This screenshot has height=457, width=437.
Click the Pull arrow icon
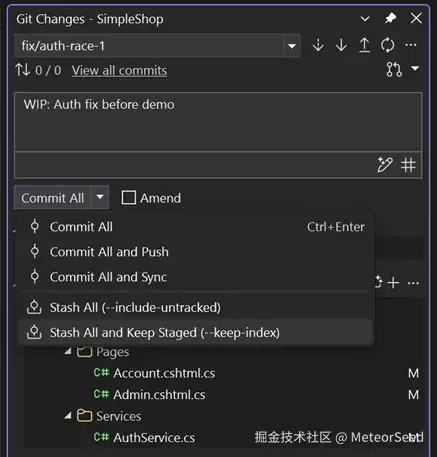pos(341,45)
